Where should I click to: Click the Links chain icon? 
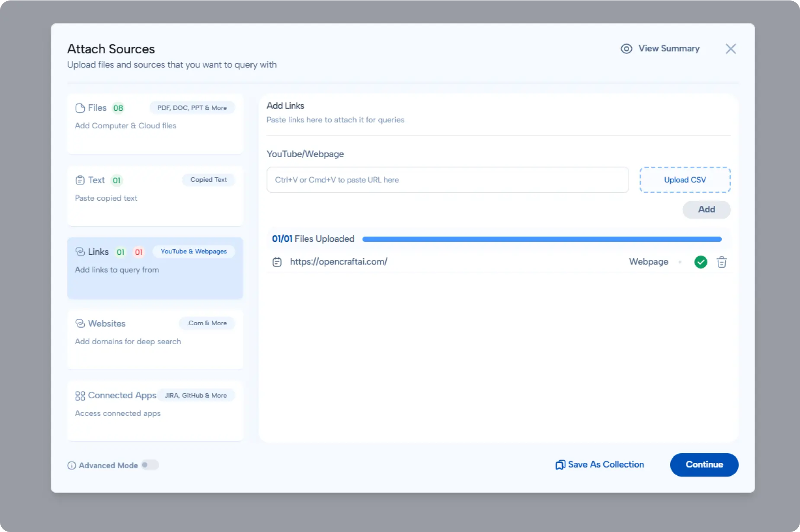80,251
